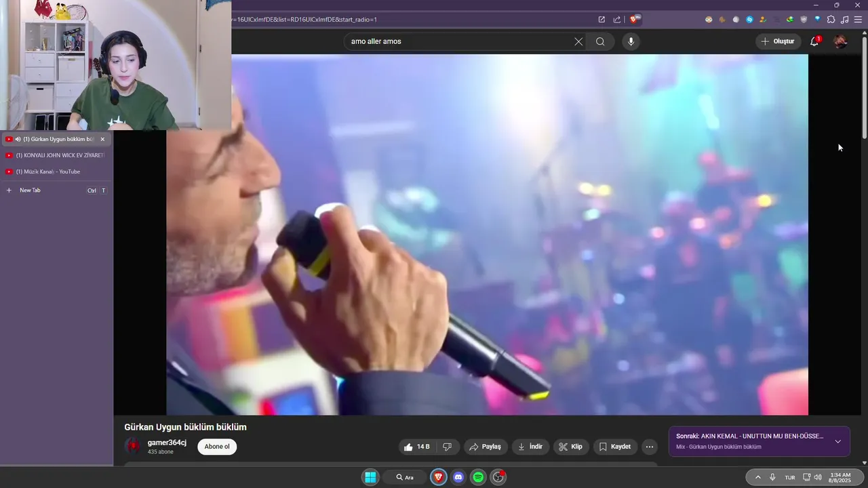Click the music note media control icon
Image resolution: width=868 pixels, height=488 pixels.
(845, 20)
